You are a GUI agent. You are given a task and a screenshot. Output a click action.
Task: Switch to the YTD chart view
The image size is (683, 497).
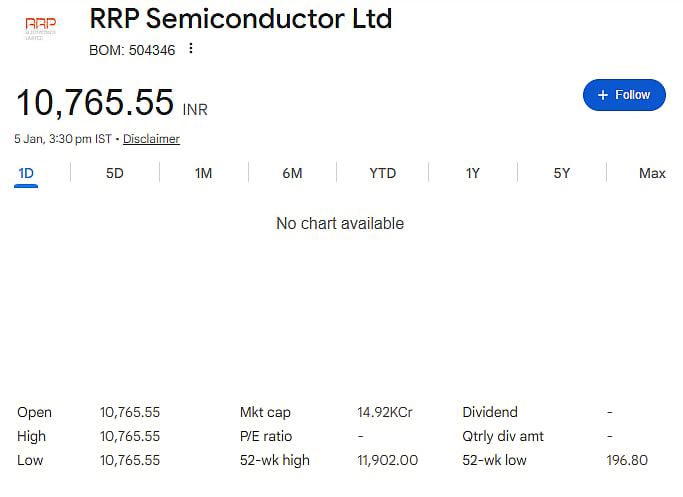(382, 173)
